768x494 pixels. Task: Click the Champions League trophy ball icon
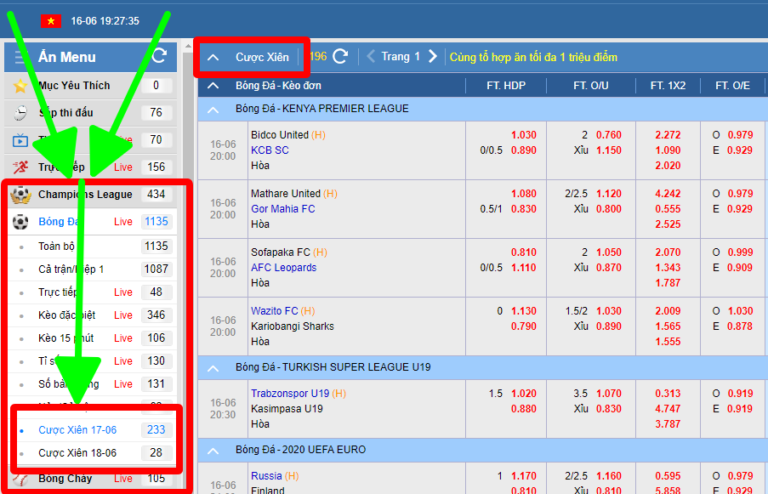tap(19, 194)
